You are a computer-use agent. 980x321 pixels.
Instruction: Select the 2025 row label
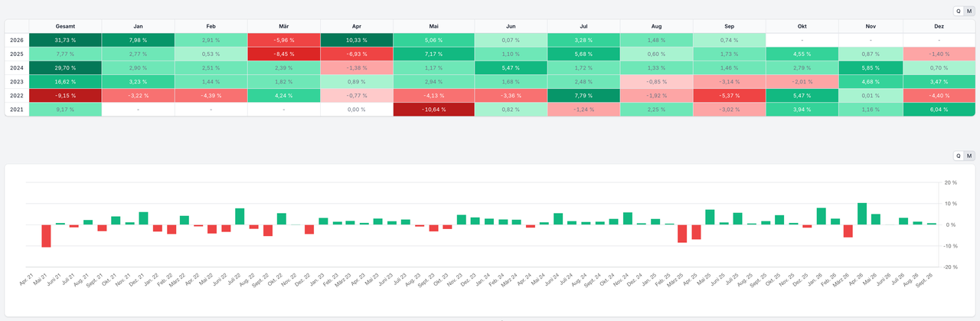pos(17,54)
